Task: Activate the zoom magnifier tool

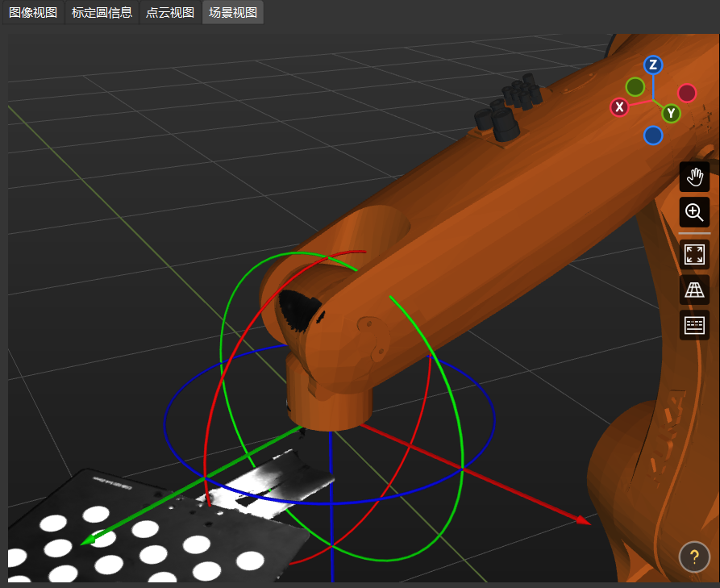Action: [x=694, y=212]
